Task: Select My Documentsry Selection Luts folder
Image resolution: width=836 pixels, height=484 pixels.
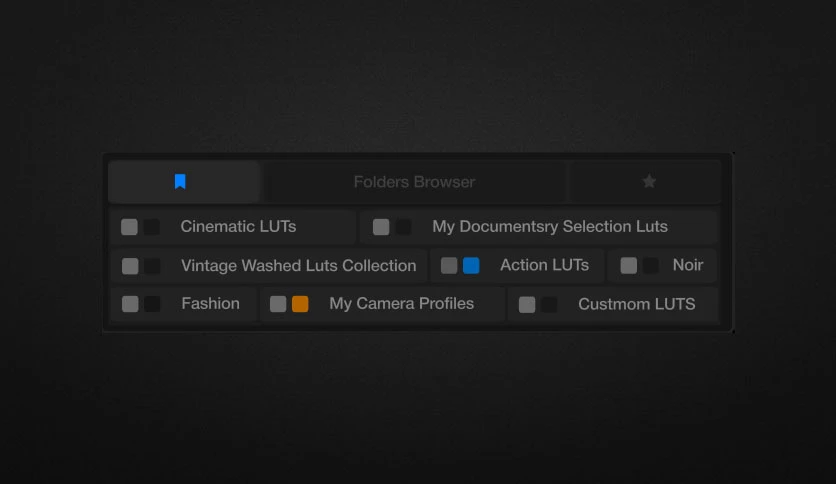Action: [538, 227]
